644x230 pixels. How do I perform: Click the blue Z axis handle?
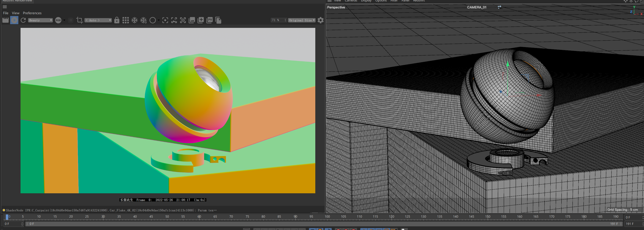click(501, 92)
